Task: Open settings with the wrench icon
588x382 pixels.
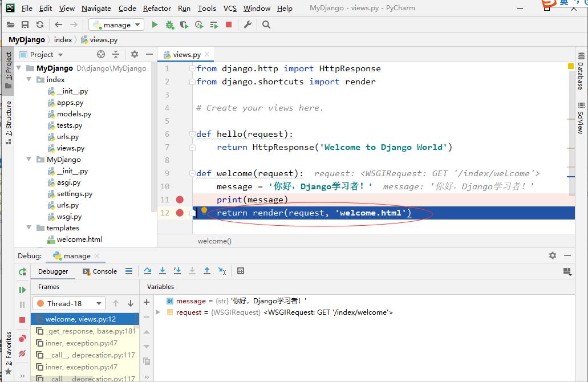Action: coord(248,25)
